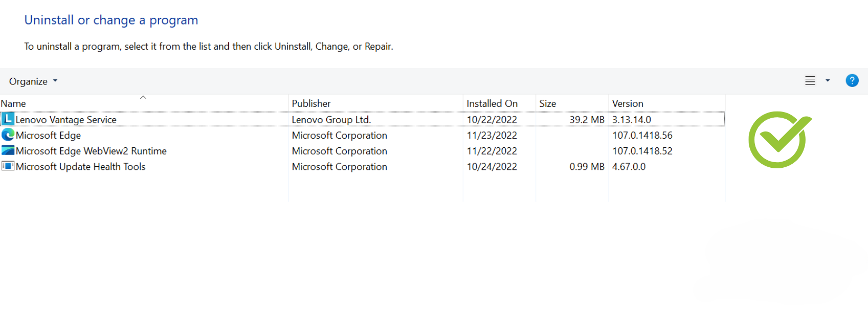This screenshot has width=868, height=310.
Task: Select the Microsoft Edge program entry
Action: point(48,136)
